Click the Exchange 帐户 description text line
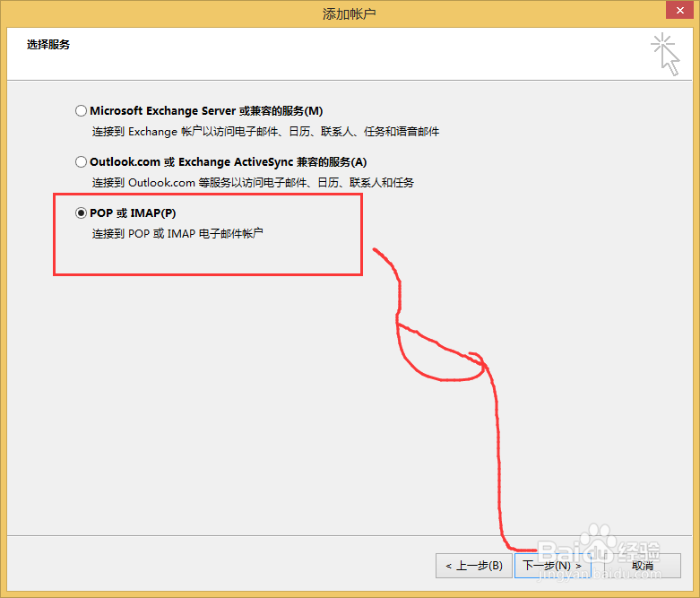700x598 pixels. 265,131
